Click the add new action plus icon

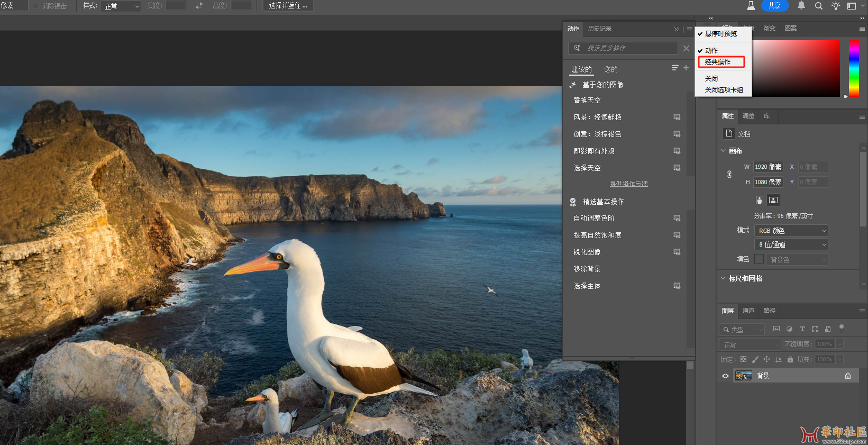click(686, 68)
